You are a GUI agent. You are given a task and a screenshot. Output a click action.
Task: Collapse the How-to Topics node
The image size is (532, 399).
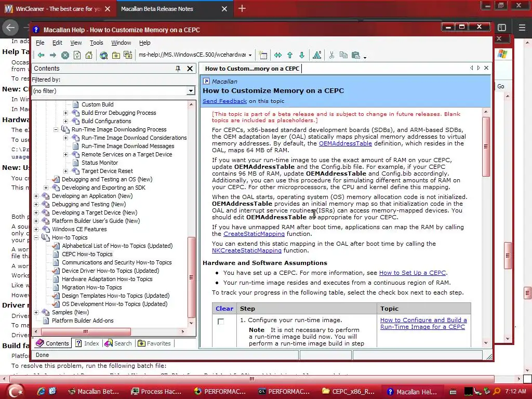click(x=36, y=237)
